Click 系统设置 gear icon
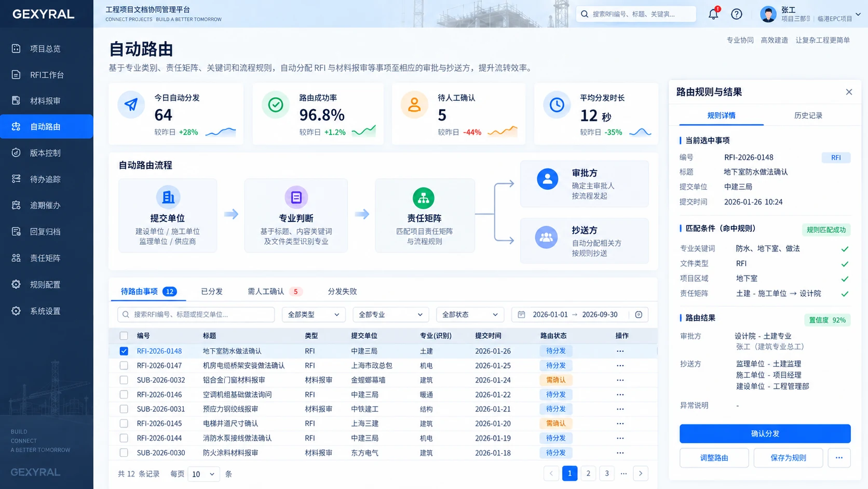Image resolution: width=868 pixels, height=489 pixels. click(16, 311)
